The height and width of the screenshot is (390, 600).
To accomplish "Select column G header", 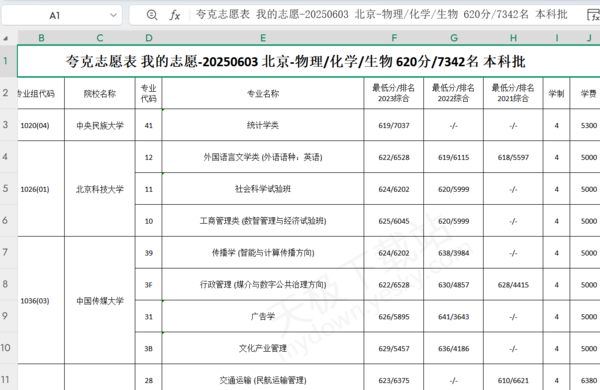I will (x=454, y=38).
